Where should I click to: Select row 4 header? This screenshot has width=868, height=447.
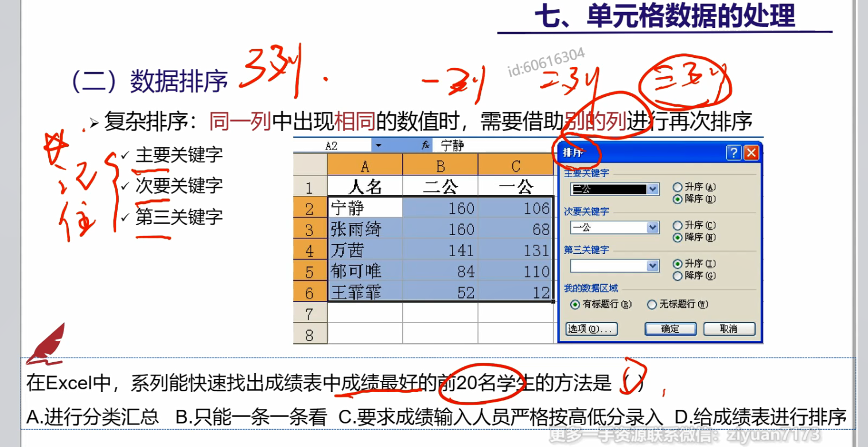point(310,250)
